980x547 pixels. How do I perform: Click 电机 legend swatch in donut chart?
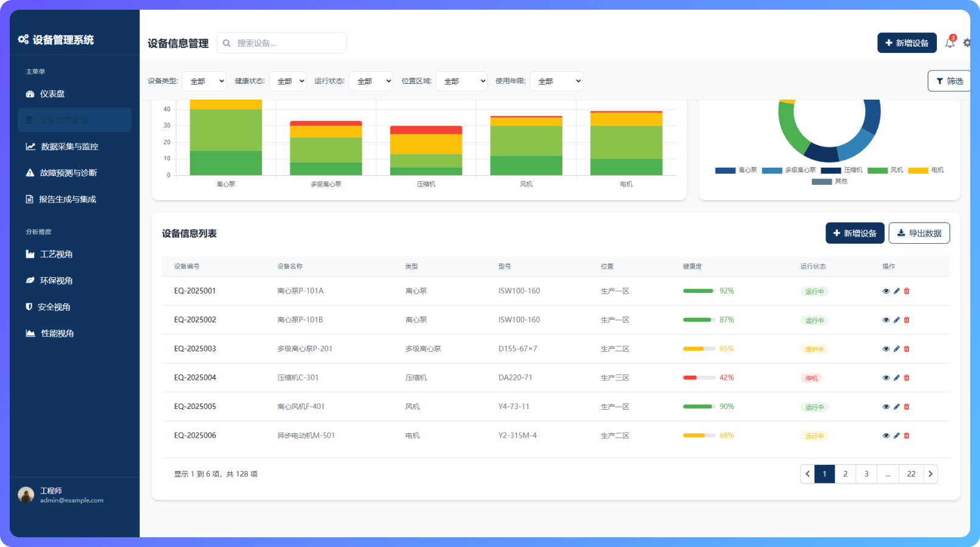click(x=919, y=171)
